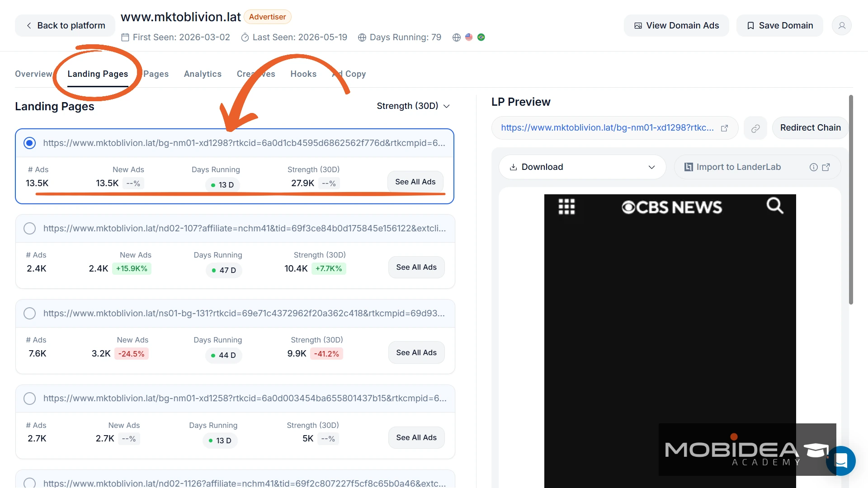The height and width of the screenshot is (488, 868).
Task: Click View Domain Ads button
Action: pos(676,26)
